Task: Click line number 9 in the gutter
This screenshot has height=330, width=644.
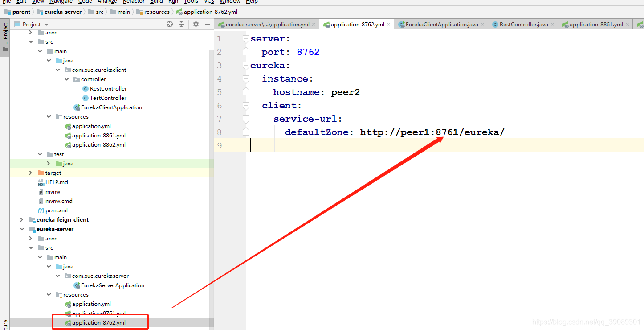Action: click(x=219, y=146)
